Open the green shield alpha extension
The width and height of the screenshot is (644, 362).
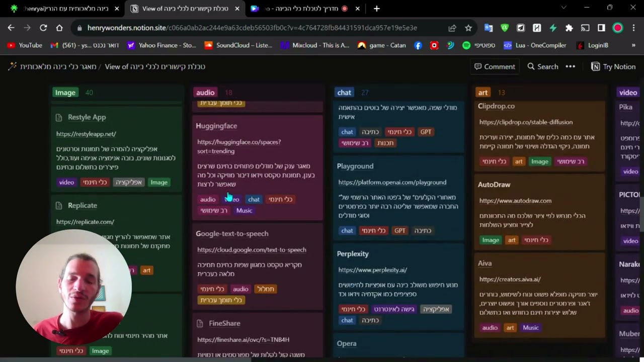(x=505, y=28)
